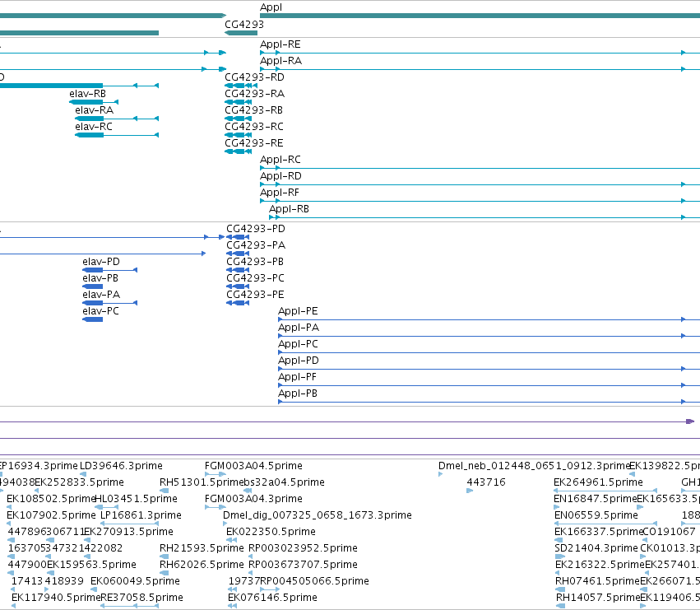Click the CO191067 EST label

point(670,533)
